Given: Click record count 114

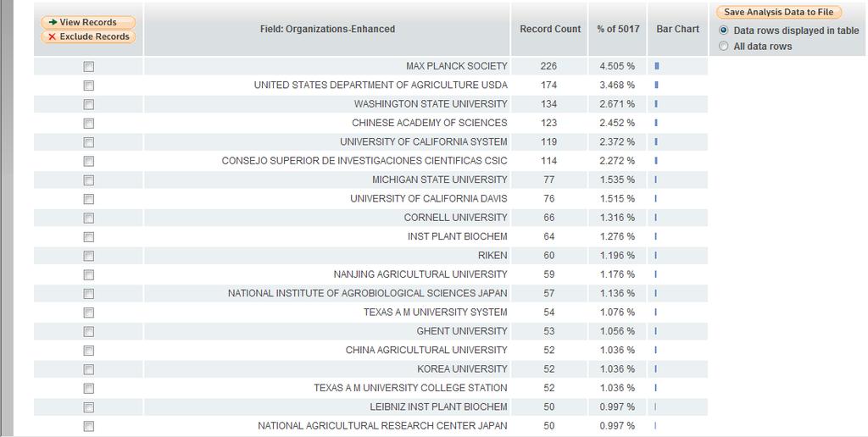Looking at the screenshot, I should (x=548, y=160).
